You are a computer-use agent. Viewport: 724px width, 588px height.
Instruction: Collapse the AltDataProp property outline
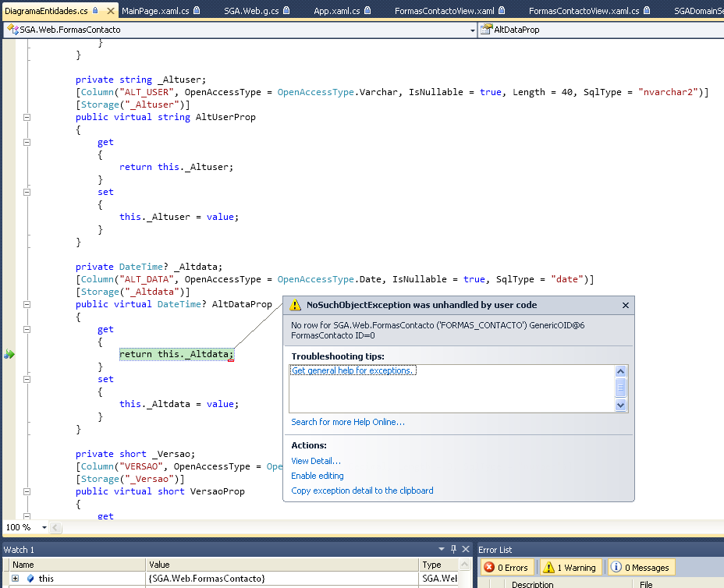[27, 304]
